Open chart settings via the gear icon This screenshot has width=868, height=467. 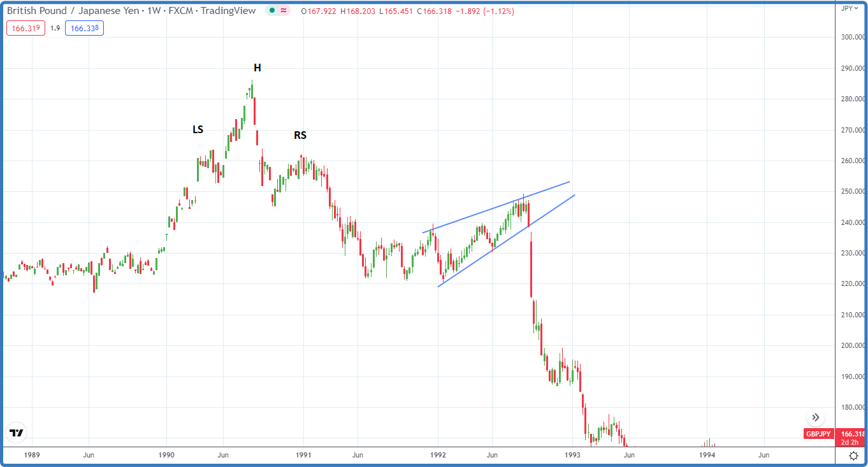pyautogui.click(x=853, y=455)
